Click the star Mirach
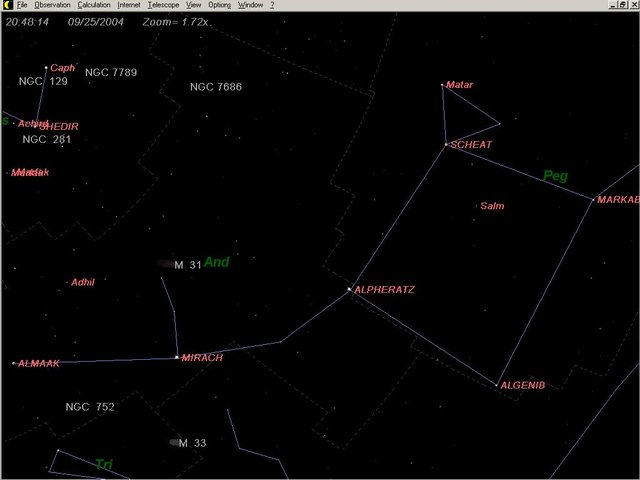Image resolution: width=640 pixels, height=480 pixels. [x=177, y=357]
